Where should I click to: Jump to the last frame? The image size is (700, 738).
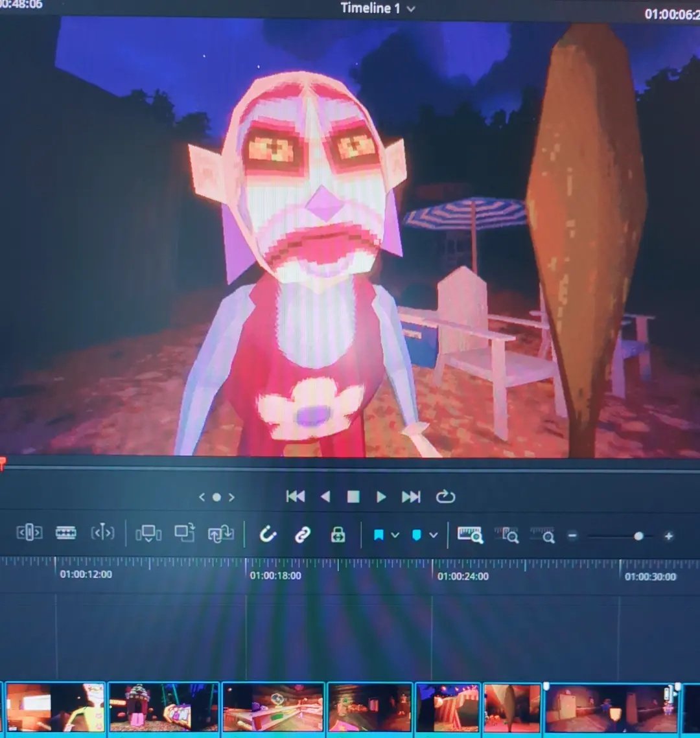pos(410,497)
